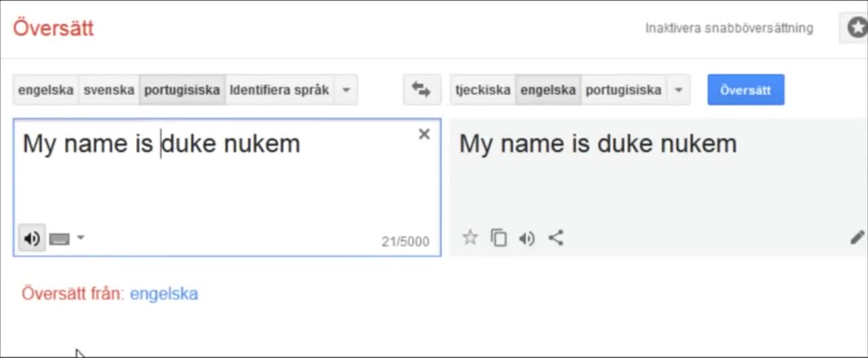Expand the source language dropdown list

coord(346,89)
